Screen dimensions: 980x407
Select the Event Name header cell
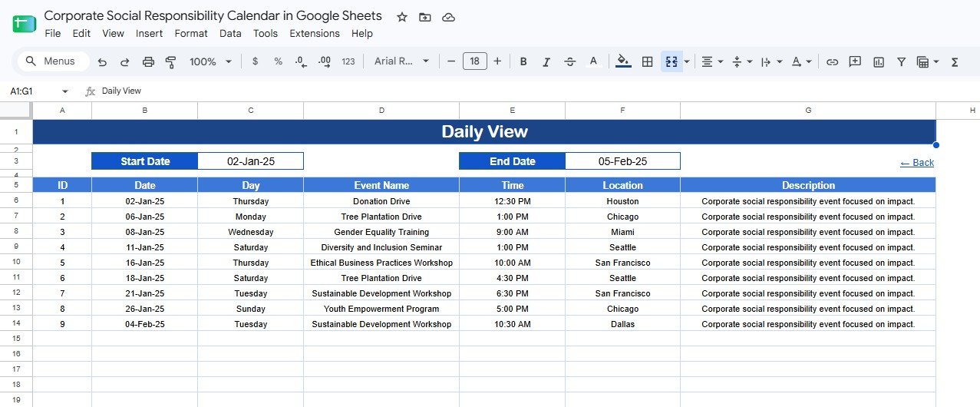pyautogui.click(x=381, y=185)
